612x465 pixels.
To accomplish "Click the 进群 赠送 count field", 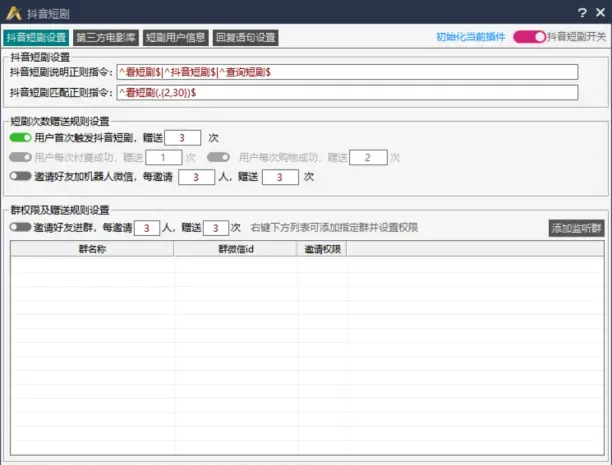I will click(x=216, y=228).
